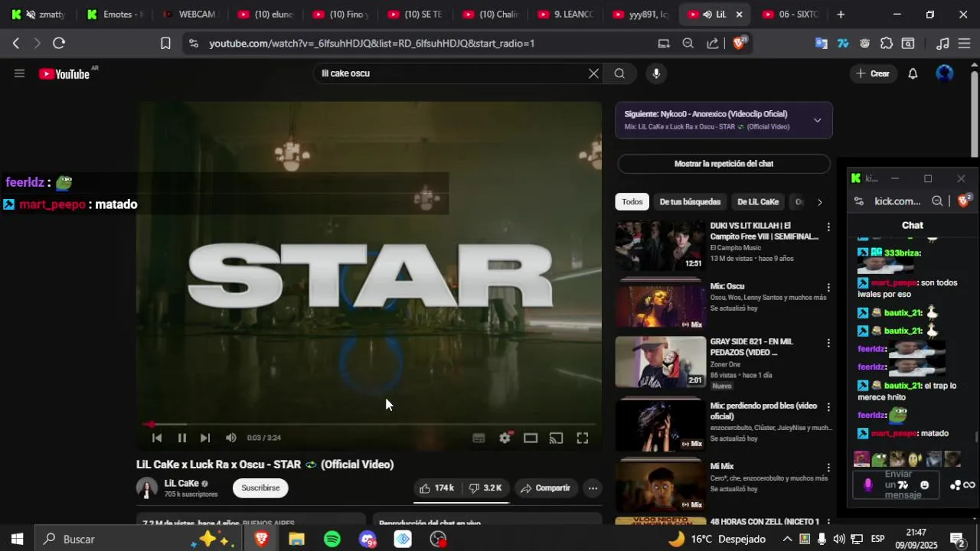
Task: Play the Mix: Oscu title link
Action: coord(727,286)
